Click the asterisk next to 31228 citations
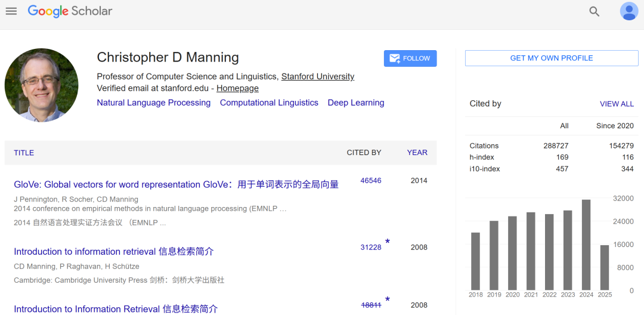 (x=388, y=242)
